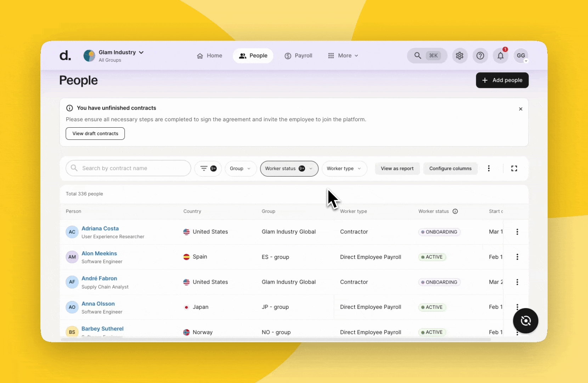Open row actions for Alon Meekins
The width and height of the screenshot is (588, 383).
click(x=517, y=257)
